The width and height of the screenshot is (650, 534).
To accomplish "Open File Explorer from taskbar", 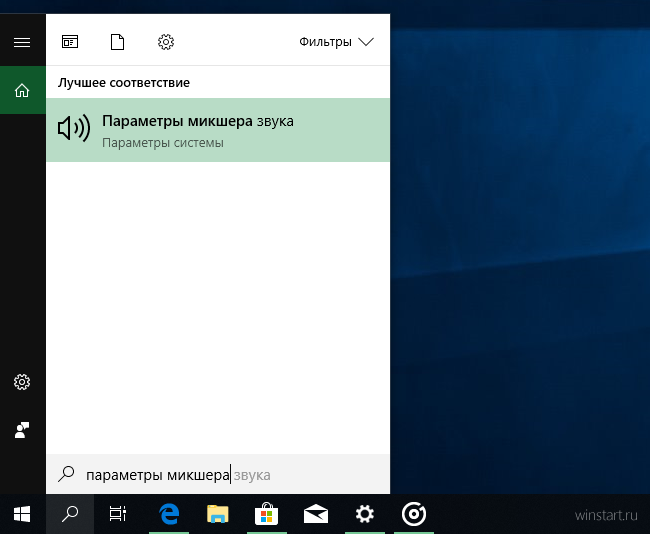I will coord(218,515).
